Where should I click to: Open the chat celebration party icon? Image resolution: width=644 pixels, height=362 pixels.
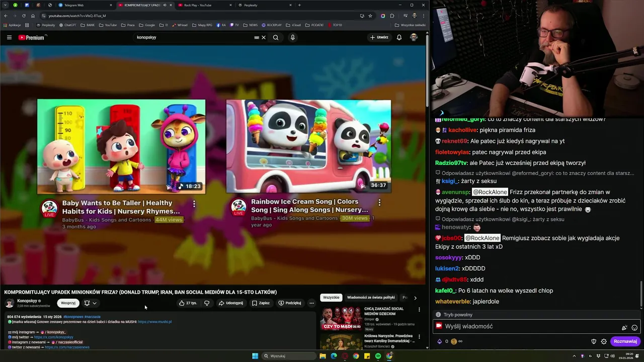click(624, 327)
